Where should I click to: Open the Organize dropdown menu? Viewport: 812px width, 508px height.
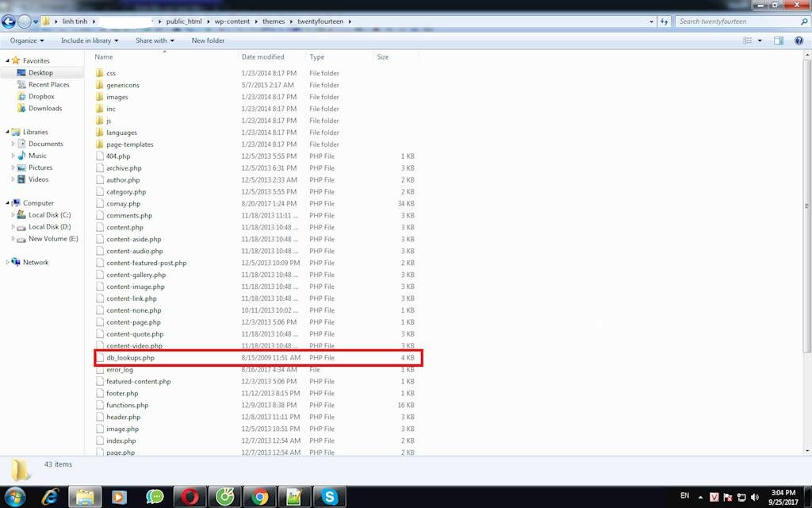(27, 40)
